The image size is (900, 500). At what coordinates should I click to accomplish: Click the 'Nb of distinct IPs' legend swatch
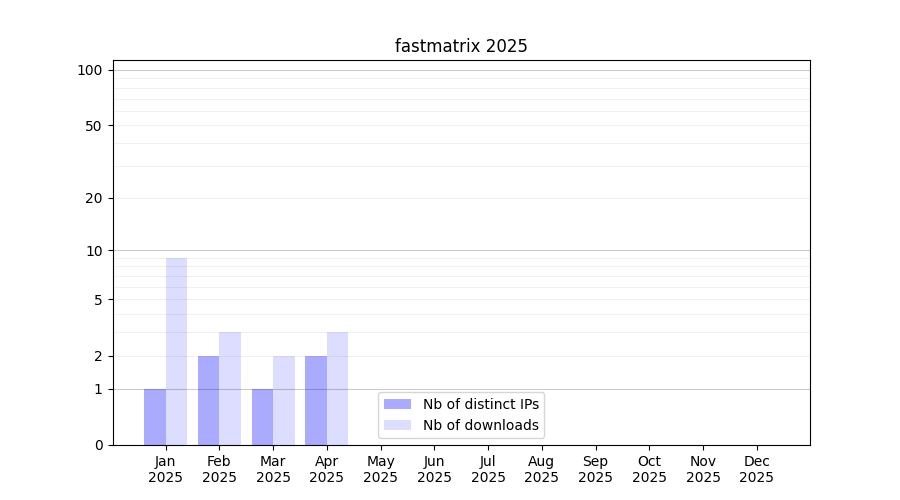tap(397, 404)
